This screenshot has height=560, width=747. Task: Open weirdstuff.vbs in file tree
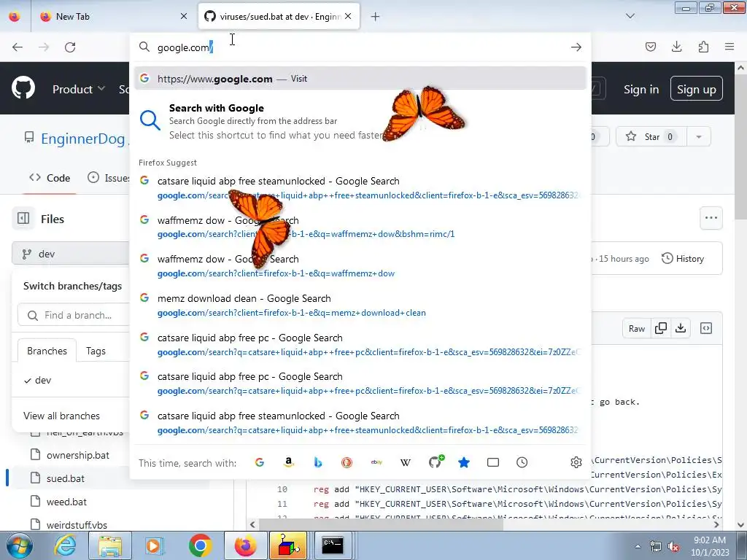(x=77, y=525)
